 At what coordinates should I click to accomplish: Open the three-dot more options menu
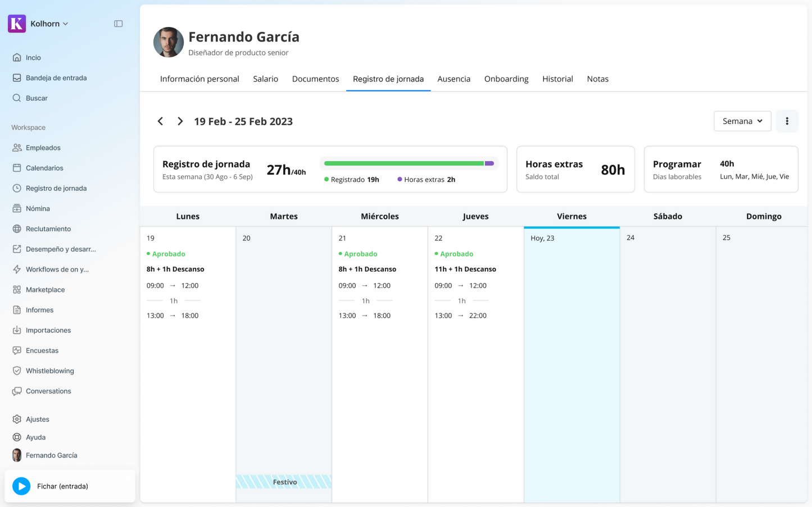click(787, 121)
